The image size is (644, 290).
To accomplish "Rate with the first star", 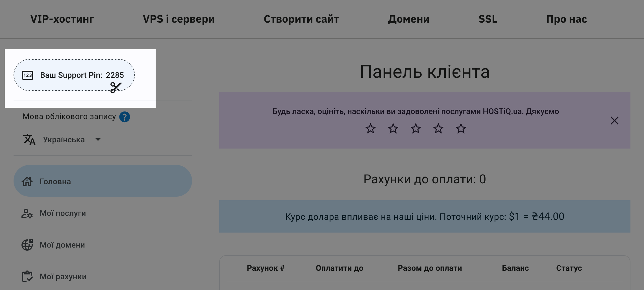I will pyautogui.click(x=370, y=129).
